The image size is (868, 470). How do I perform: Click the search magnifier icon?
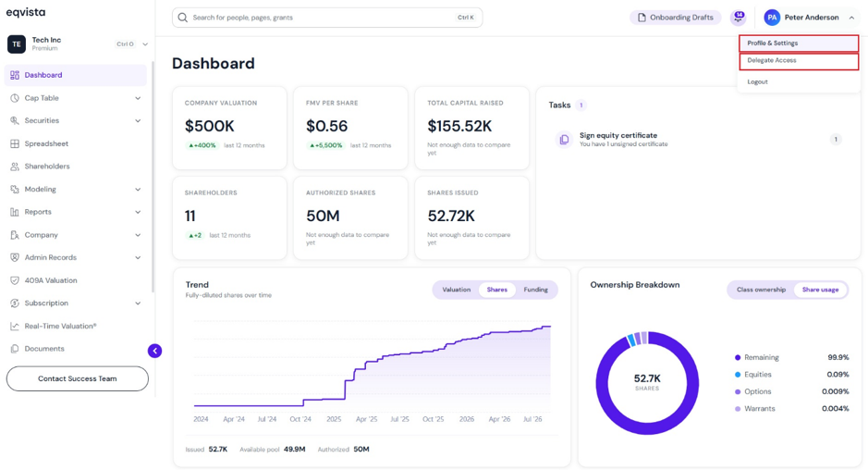pos(182,18)
